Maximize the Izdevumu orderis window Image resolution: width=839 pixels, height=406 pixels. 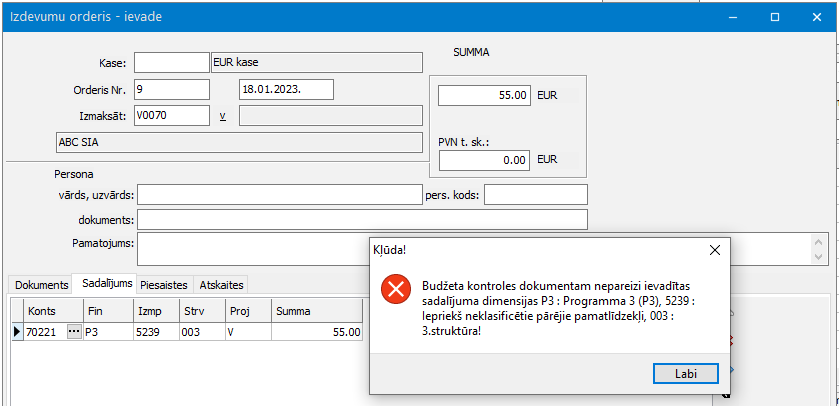[x=774, y=17]
